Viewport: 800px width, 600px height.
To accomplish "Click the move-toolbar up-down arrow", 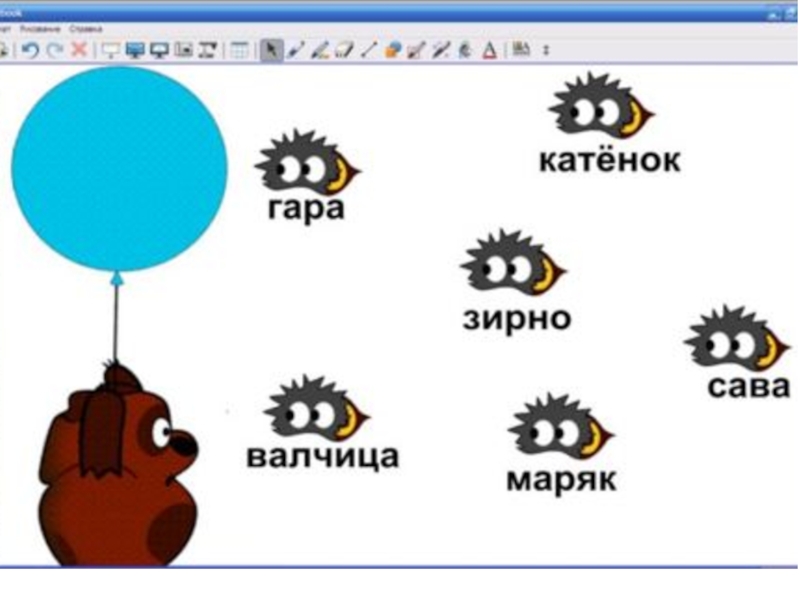I will [546, 50].
